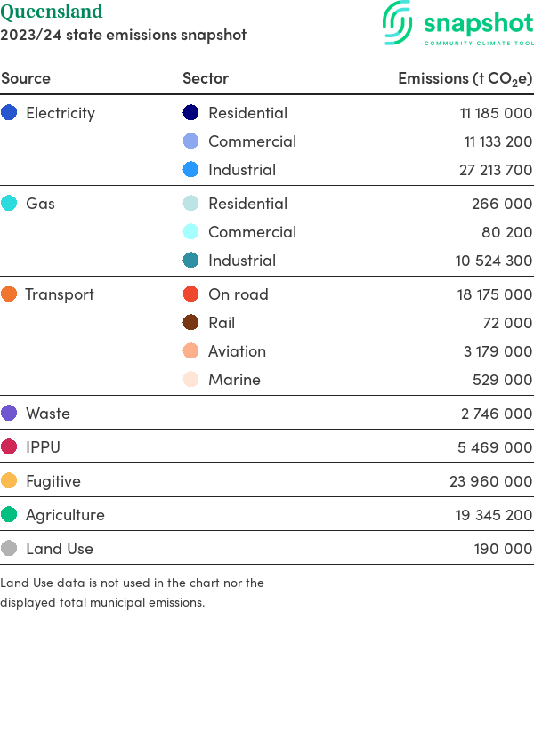Click the Snapshot Community Climate Tool logo

coord(457,24)
